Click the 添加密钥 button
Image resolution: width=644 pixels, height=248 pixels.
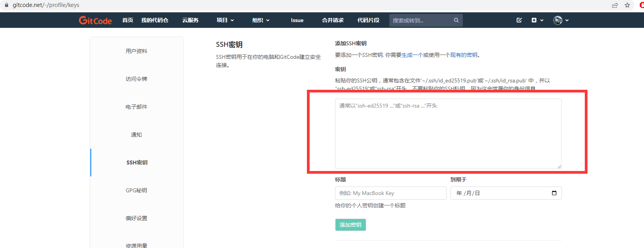(350, 225)
